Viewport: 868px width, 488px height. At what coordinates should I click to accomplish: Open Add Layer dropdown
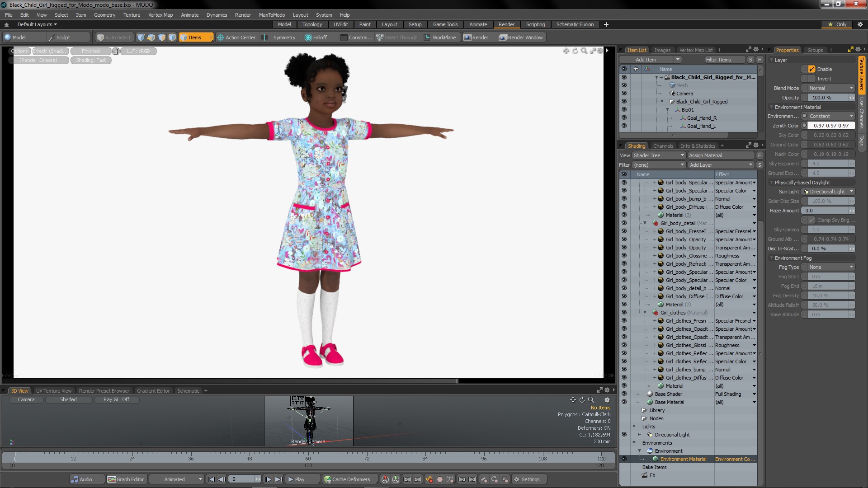coord(721,165)
